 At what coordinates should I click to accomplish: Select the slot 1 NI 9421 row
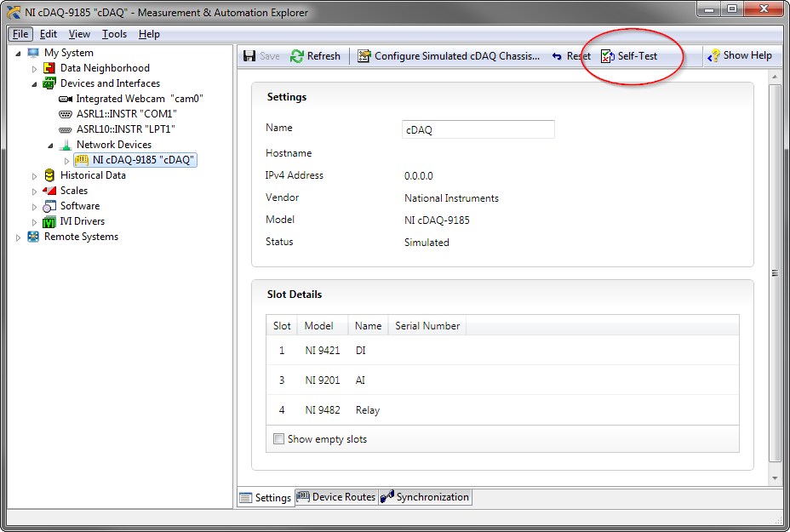pyautogui.click(x=502, y=350)
